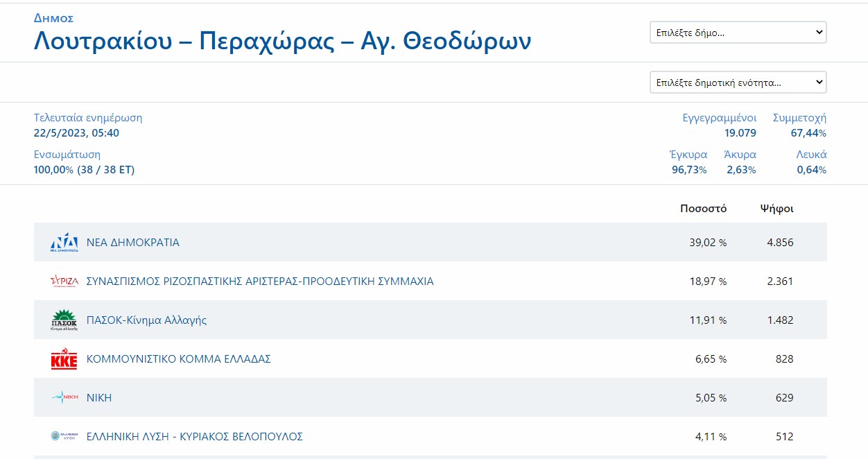Click the 'Δήμος' label above the title
The image size is (868, 459).
point(53,18)
